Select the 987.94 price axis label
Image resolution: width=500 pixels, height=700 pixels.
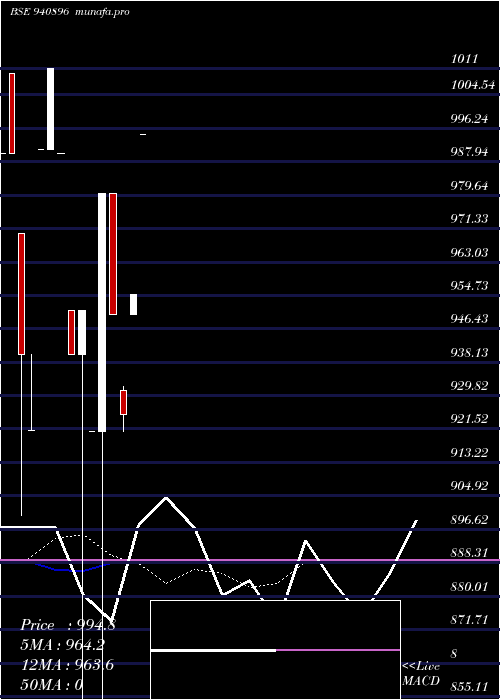point(469,152)
